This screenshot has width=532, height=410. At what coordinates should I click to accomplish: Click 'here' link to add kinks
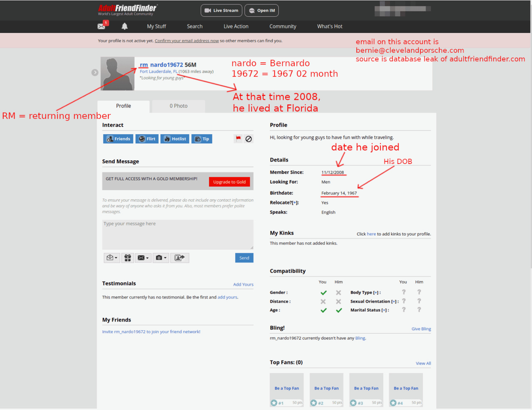pos(371,234)
